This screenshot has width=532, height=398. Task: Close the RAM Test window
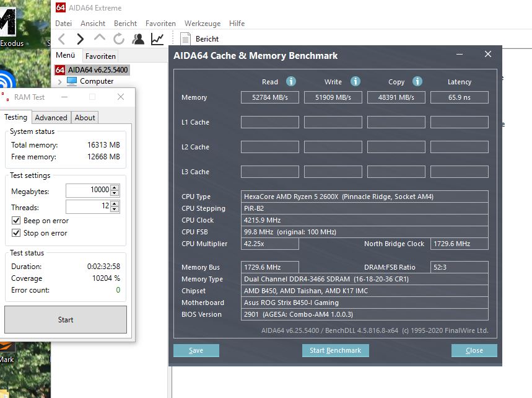120,97
